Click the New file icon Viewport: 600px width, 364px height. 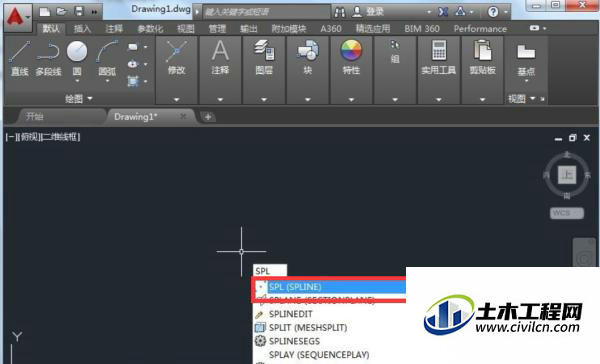[x=45, y=12]
